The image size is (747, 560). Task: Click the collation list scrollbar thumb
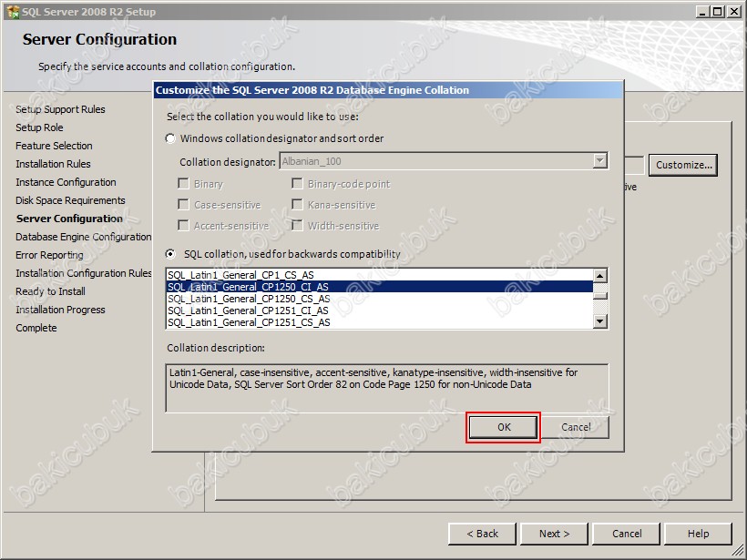pyautogui.click(x=600, y=296)
